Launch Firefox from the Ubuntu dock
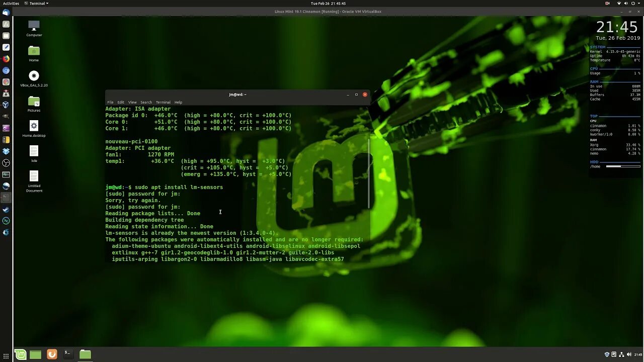This screenshot has width=644, height=362. coord(6,59)
